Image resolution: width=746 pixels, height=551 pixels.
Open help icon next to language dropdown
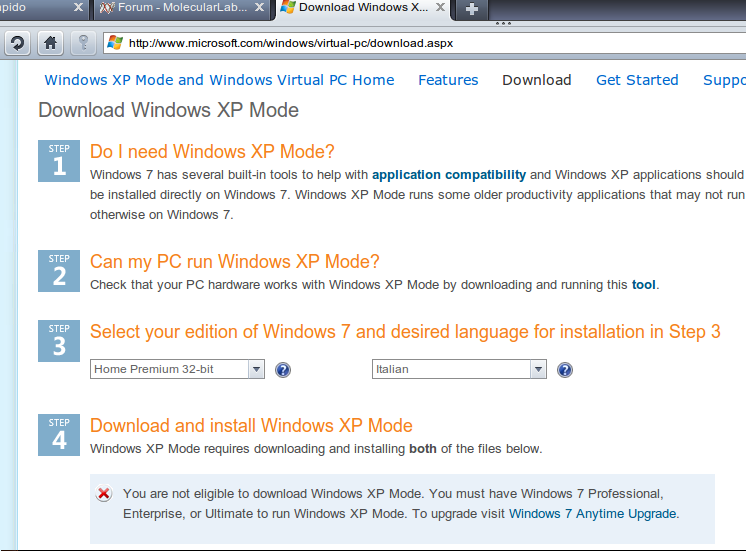point(565,370)
